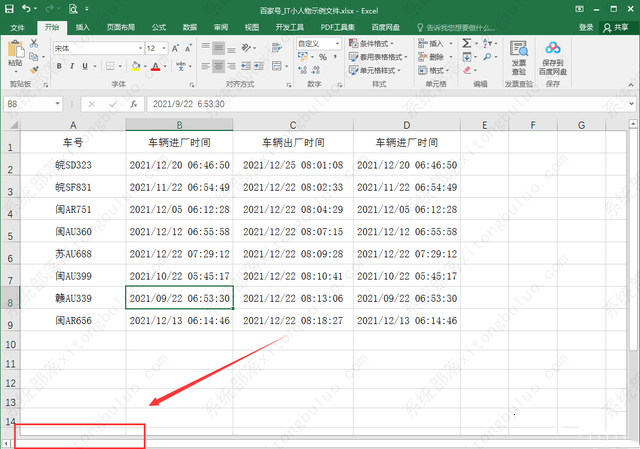This screenshot has height=449, width=640.
Task: Toggle Underline formatting
Action: [x=85, y=66]
